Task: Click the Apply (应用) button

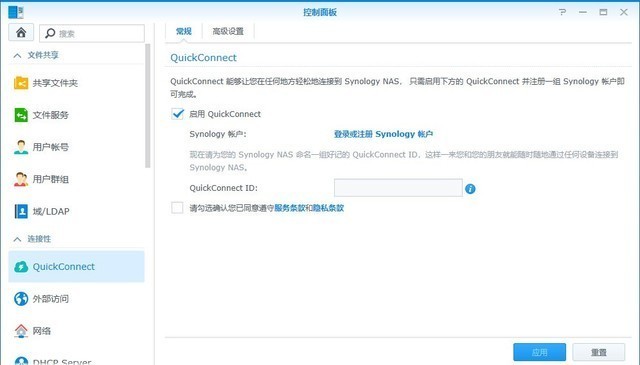Action: click(540, 352)
